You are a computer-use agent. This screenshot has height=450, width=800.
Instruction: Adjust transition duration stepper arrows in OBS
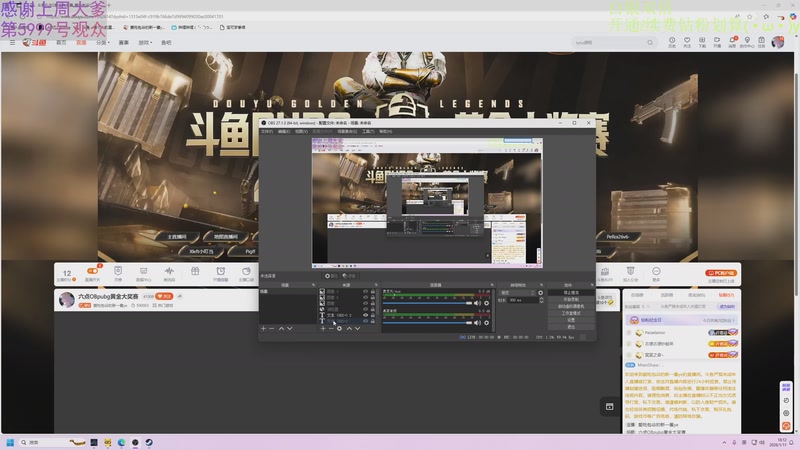pyautogui.click(x=541, y=300)
